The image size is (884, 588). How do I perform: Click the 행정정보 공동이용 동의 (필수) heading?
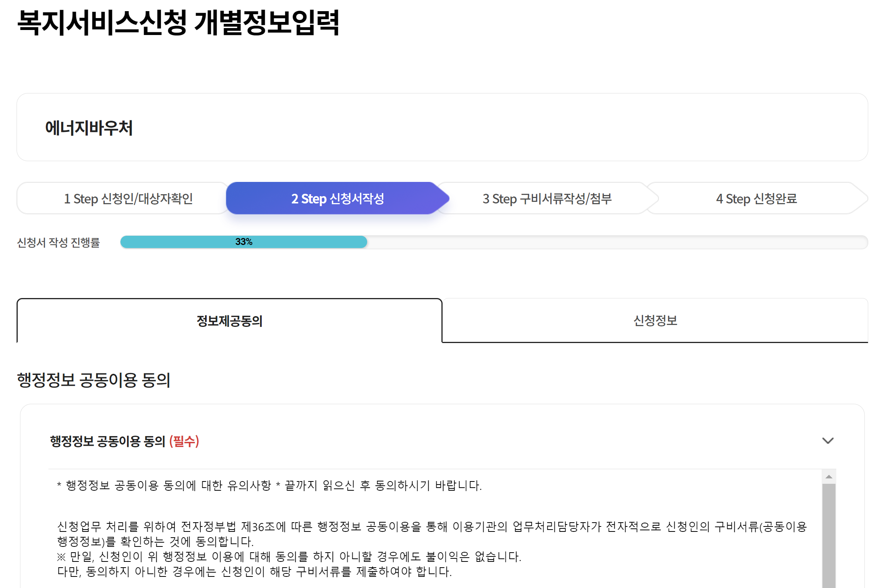[x=123, y=441]
